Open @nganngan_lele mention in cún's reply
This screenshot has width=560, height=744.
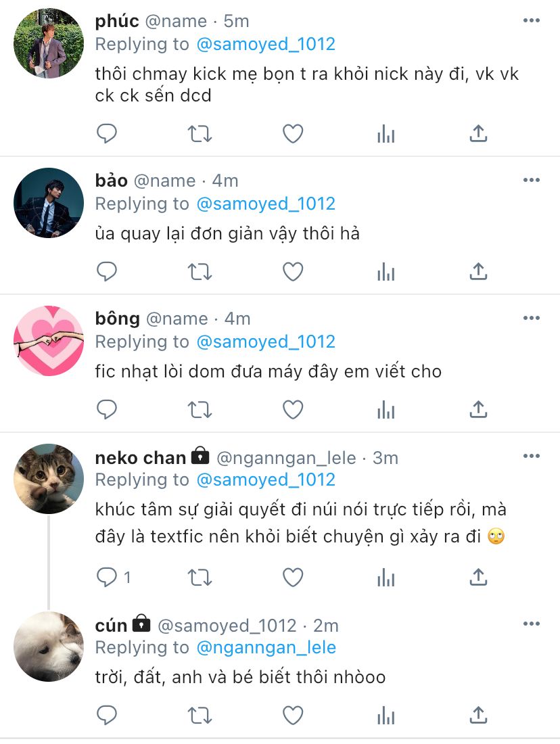[266, 647]
